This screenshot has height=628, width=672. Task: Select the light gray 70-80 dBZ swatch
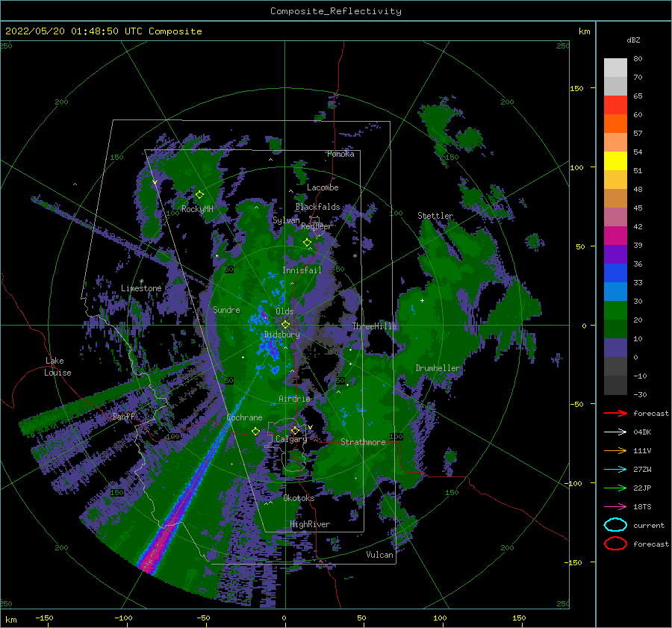(615, 68)
